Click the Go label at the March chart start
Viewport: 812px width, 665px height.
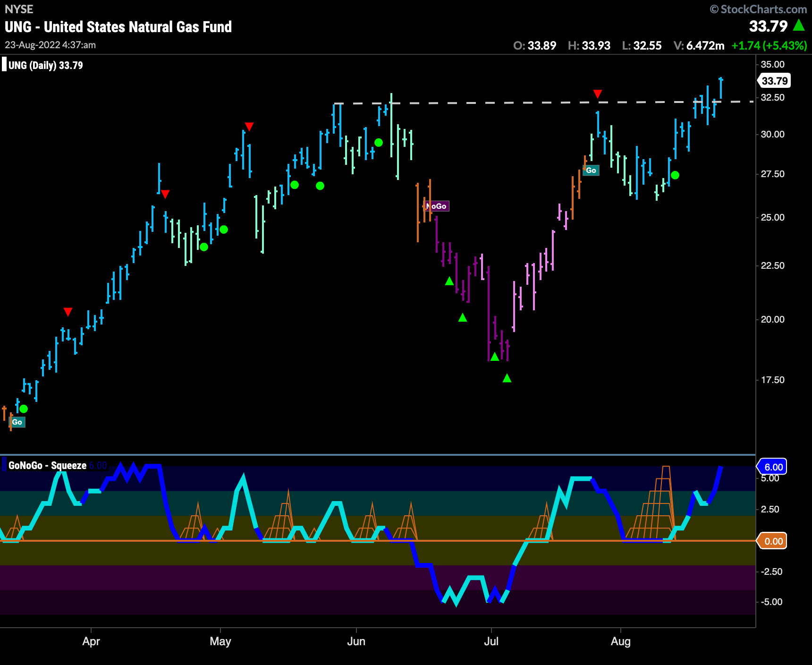tap(17, 422)
